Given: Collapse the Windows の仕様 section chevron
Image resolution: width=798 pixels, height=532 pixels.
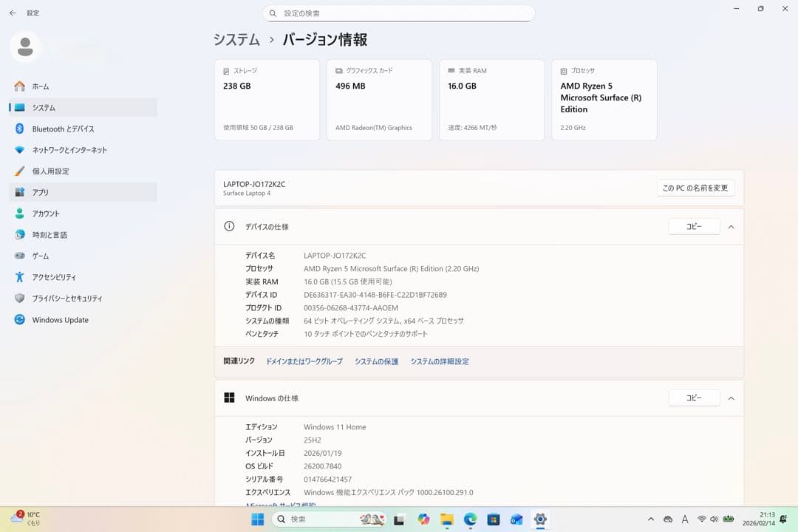Looking at the screenshot, I should click(x=731, y=398).
